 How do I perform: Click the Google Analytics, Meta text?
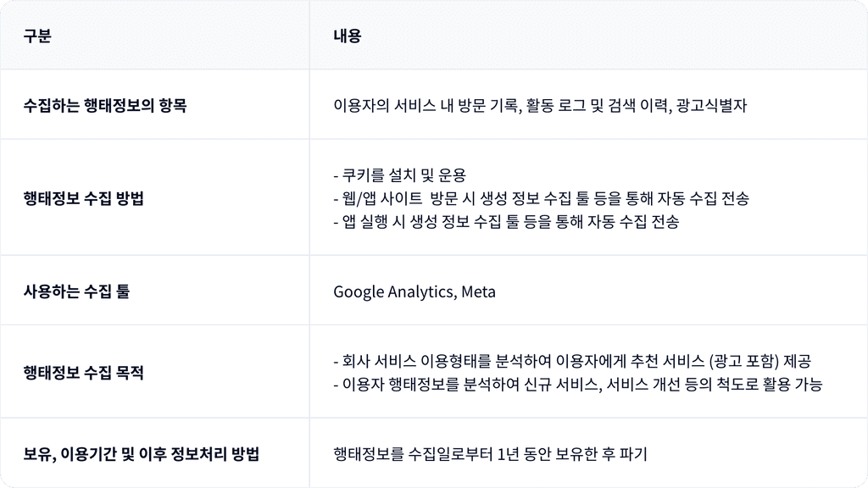click(x=414, y=291)
